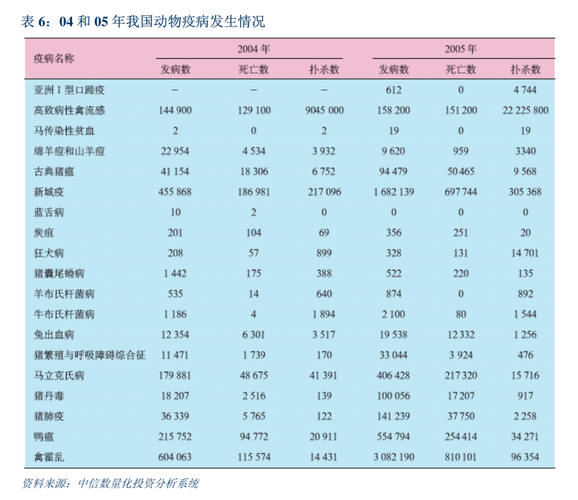
Task: Select the row label '狂犬病'
Action: 49,253
